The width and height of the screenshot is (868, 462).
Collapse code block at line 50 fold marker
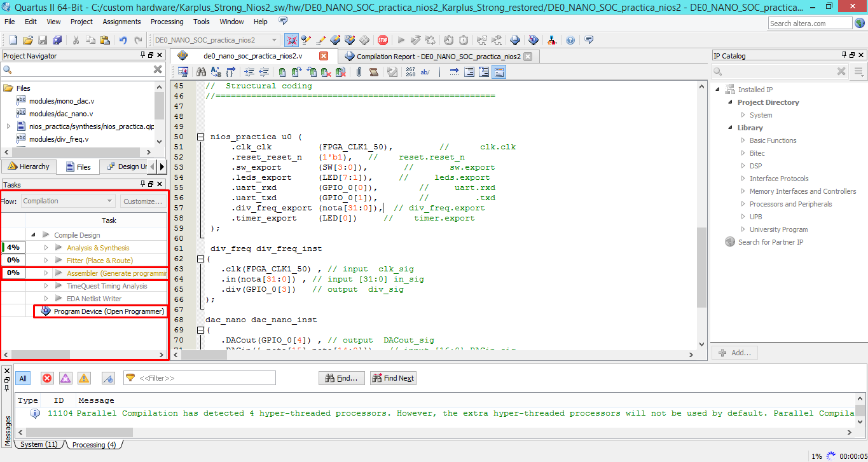pyautogui.click(x=200, y=137)
